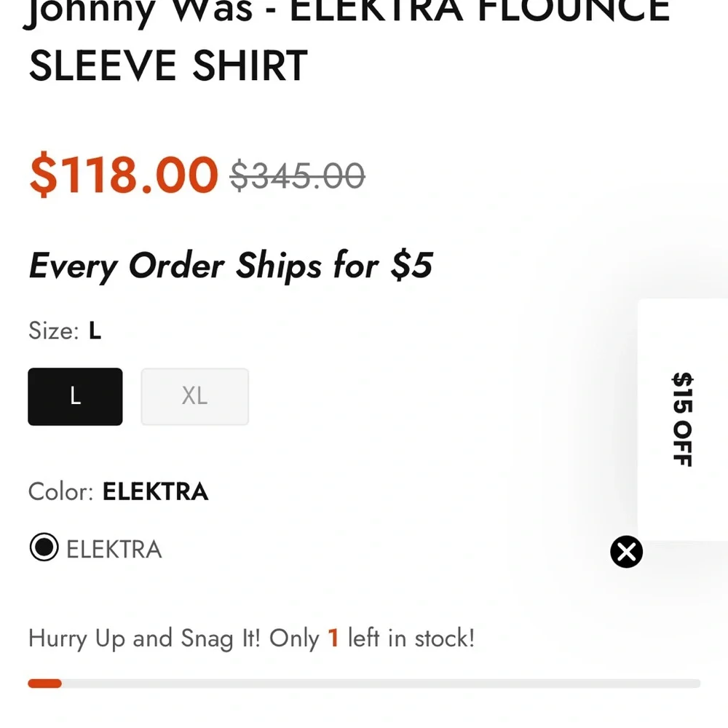
Task: Click the bold L next to Size
Action: click(95, 331)
